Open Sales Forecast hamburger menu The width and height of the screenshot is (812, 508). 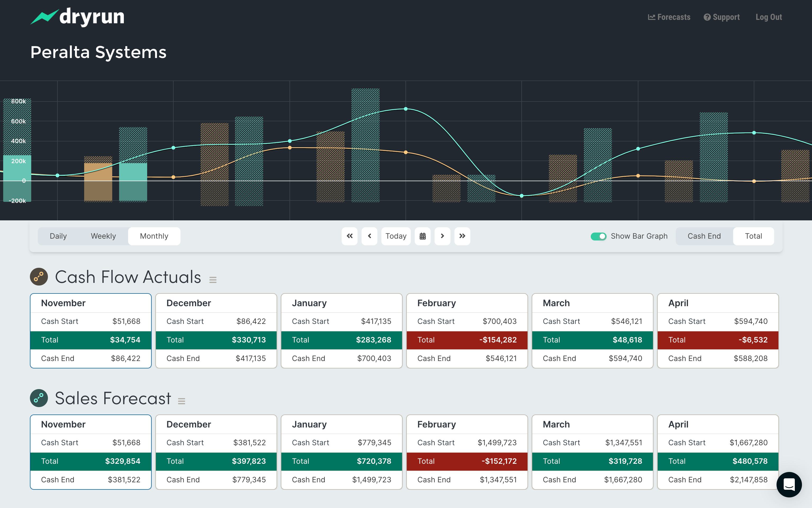pyautogui.click(x=182, y=401)
